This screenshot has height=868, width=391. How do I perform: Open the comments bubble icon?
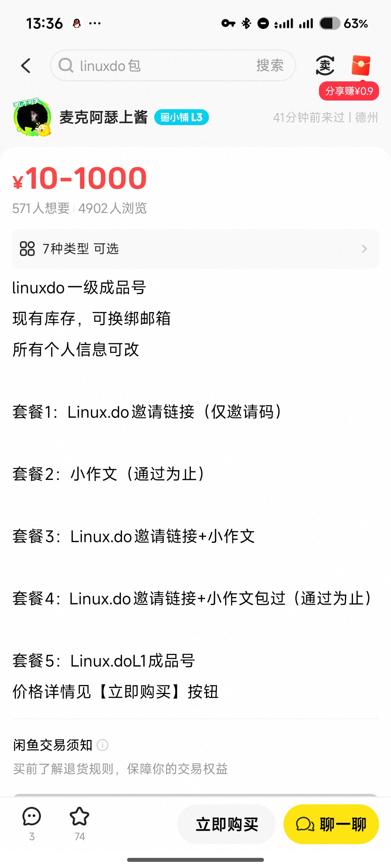[x=32, y=816]
